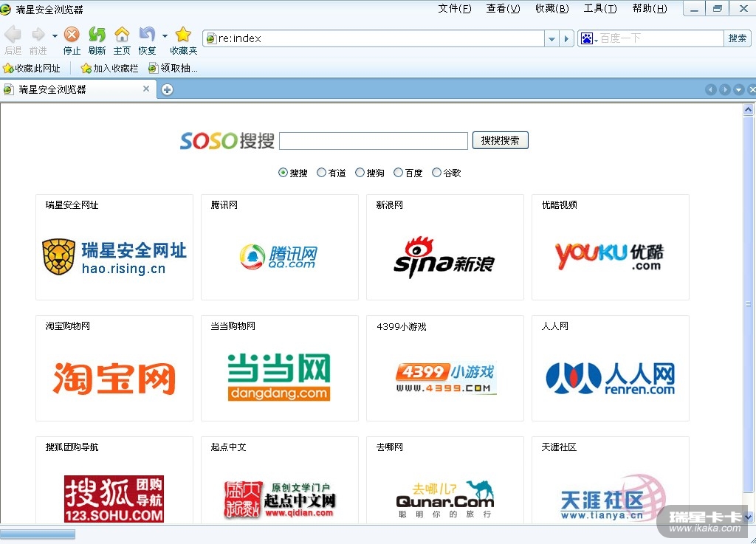756x544 pixels.
Task: Open the youku优酷 tile
Action: 611,247
